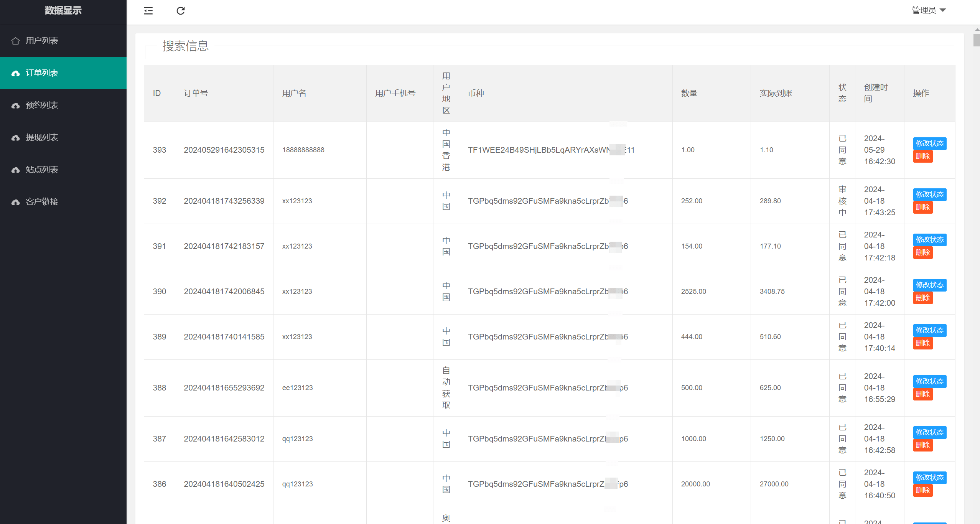The height and width of the screenshot is (524, 980).
Task: Click 修改状态 for order 390
Action: 929,285
